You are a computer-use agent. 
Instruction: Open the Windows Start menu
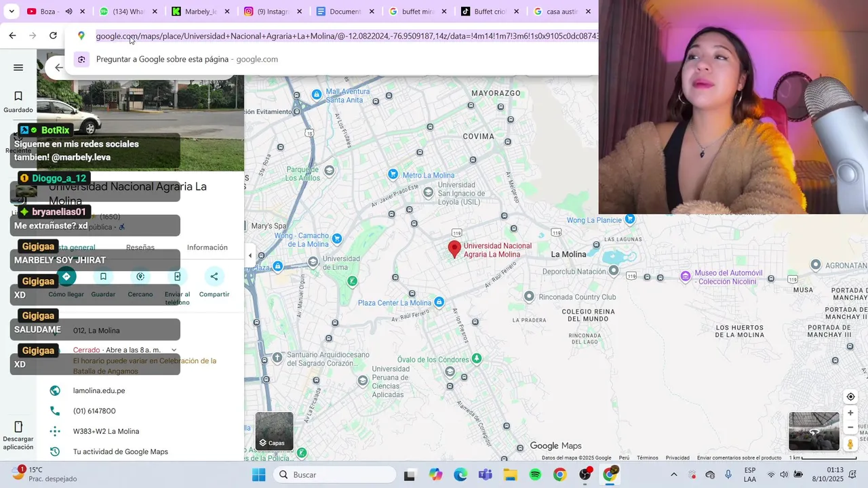point(258,474)
